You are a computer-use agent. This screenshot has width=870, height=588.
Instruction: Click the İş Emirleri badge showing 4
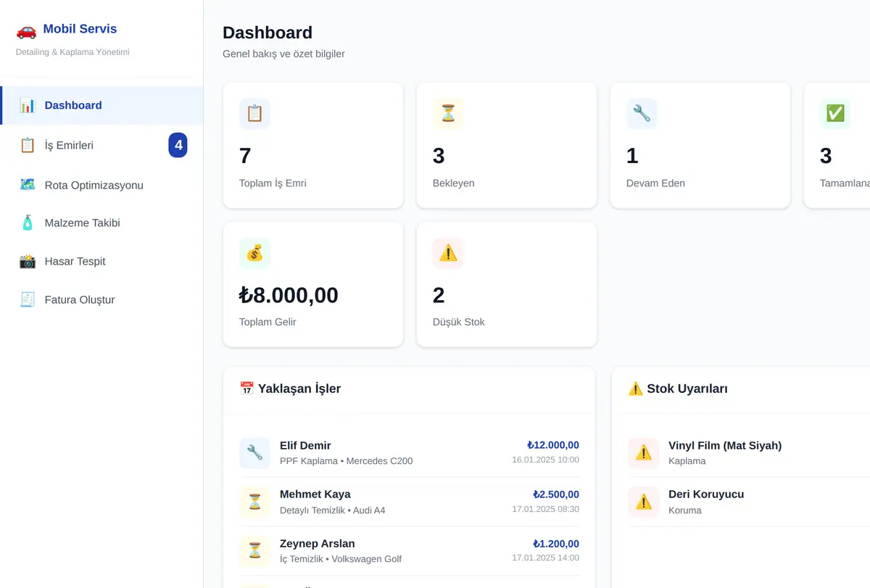pos(178,145)
